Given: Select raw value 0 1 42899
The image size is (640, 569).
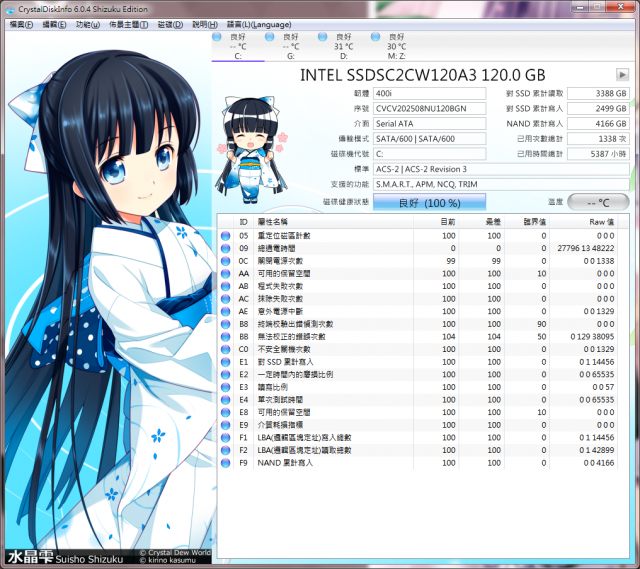Looking at the screenshot, I should tap(597, 450).
